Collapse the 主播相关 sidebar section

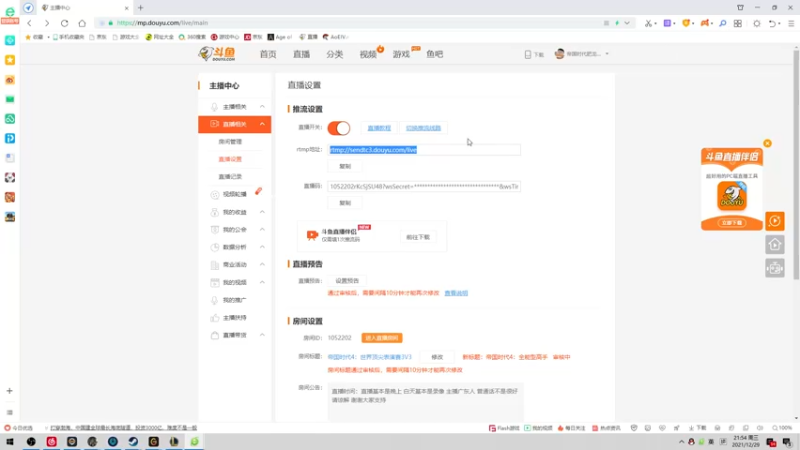262,107
